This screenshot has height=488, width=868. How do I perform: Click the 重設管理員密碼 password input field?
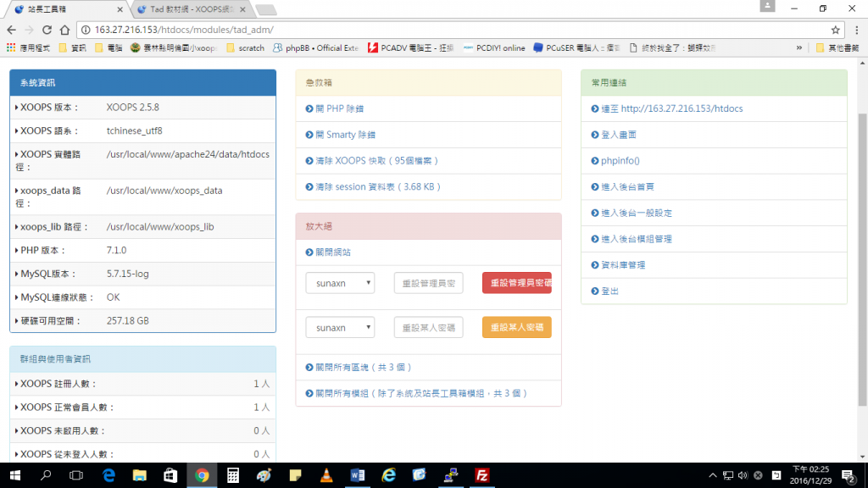[x=429, y=283]
